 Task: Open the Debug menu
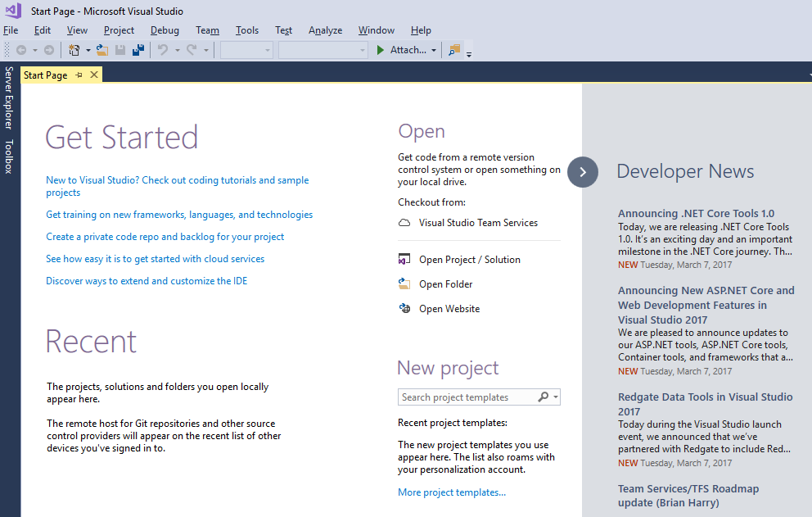[x=165, y=30]
